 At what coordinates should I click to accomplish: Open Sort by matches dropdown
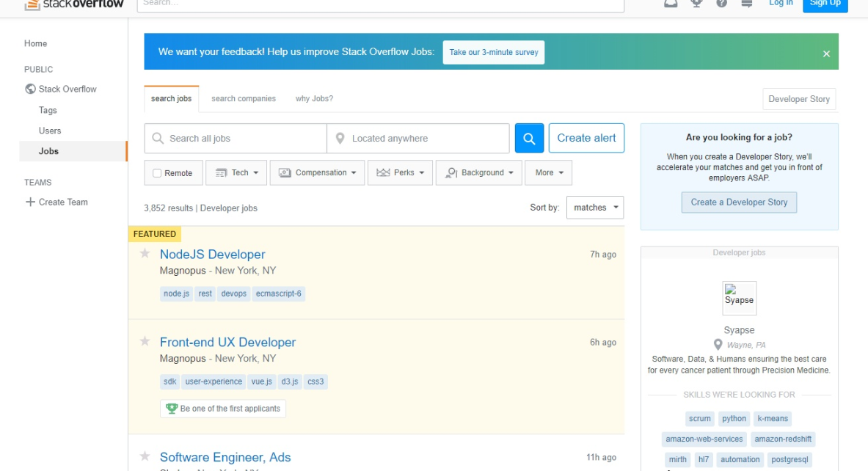tap(594, 208)
